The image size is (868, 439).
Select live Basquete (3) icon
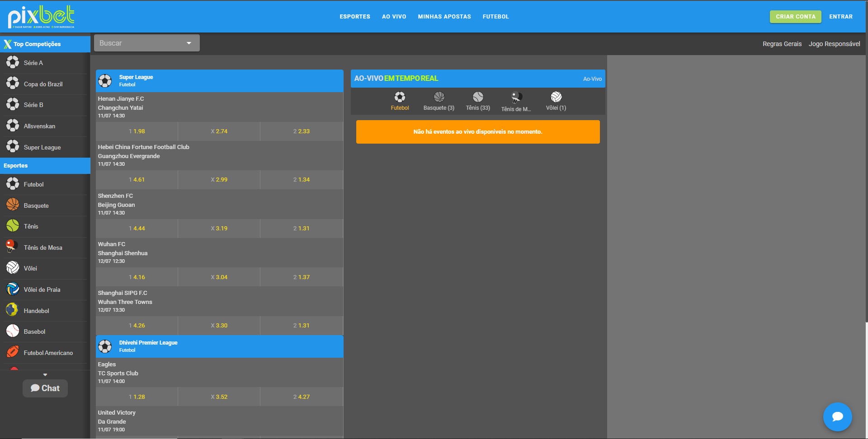point(439,97)
